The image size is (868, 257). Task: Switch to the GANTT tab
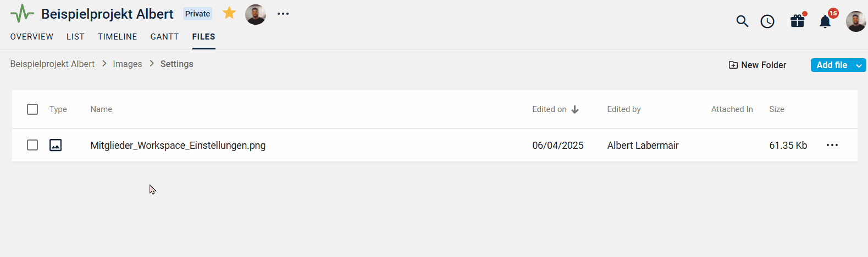(164, 37)
